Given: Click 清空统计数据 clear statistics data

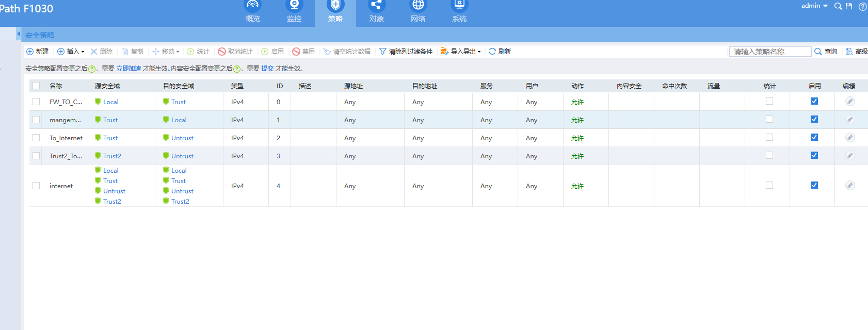Looking at the screenshot, I should [x=347, y=52].
